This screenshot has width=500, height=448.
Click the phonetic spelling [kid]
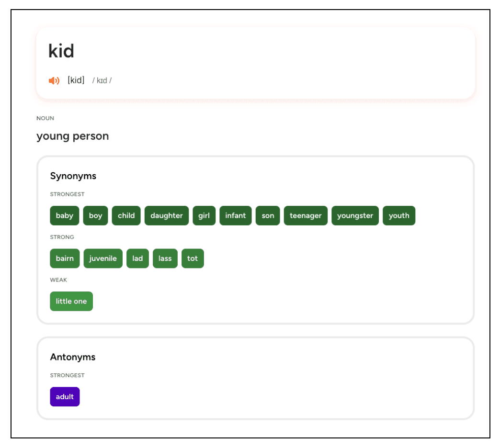[76, 80]
